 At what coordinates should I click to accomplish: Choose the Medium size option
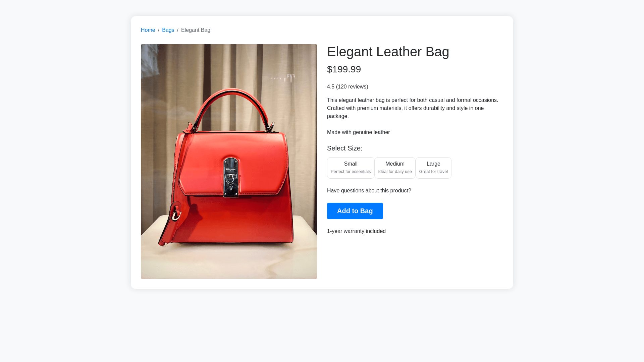(395, 168)
